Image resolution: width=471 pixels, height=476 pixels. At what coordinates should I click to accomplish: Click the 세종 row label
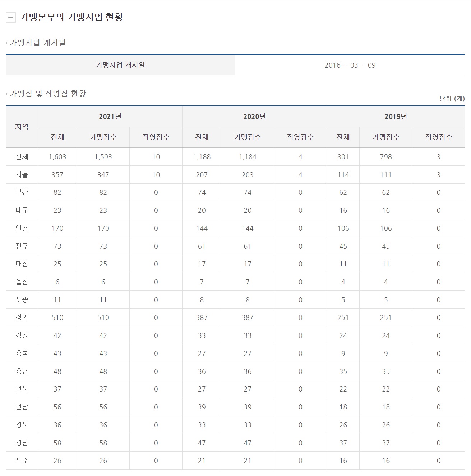22,300
